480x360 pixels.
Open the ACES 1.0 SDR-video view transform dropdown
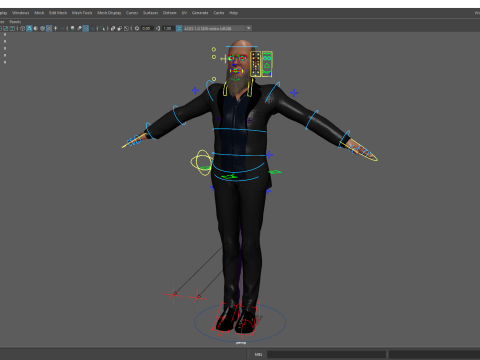click(217, 28)
